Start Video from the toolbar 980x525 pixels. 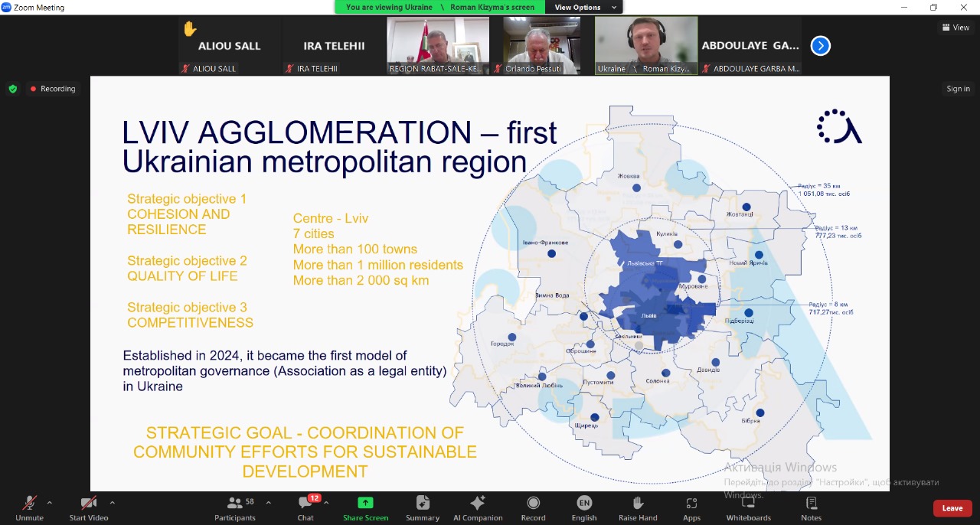[x=89, y=508]
